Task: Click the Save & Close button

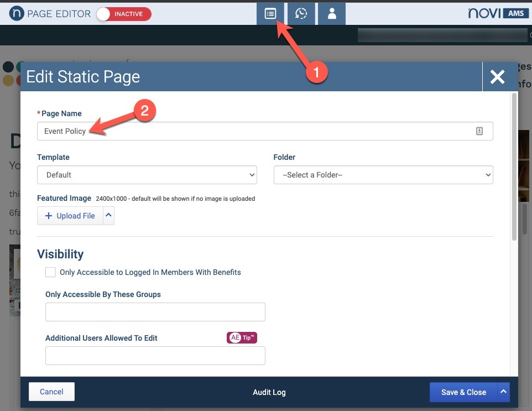Action: [463, 392]
